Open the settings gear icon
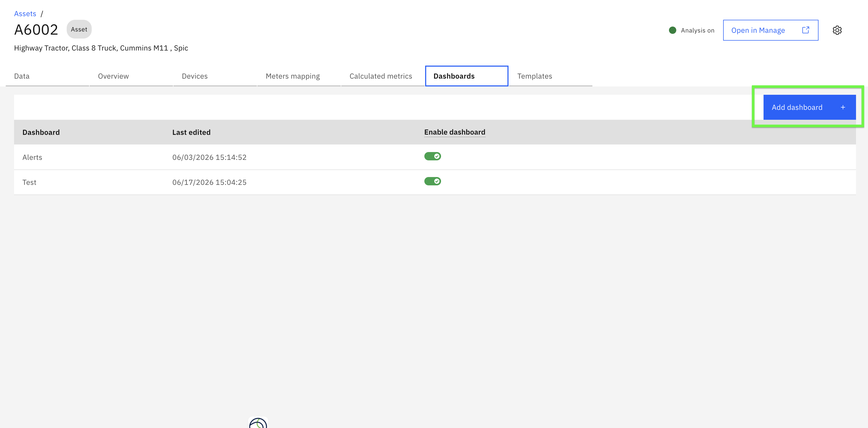This screenshot has height=428, width=868. [837, 30]
